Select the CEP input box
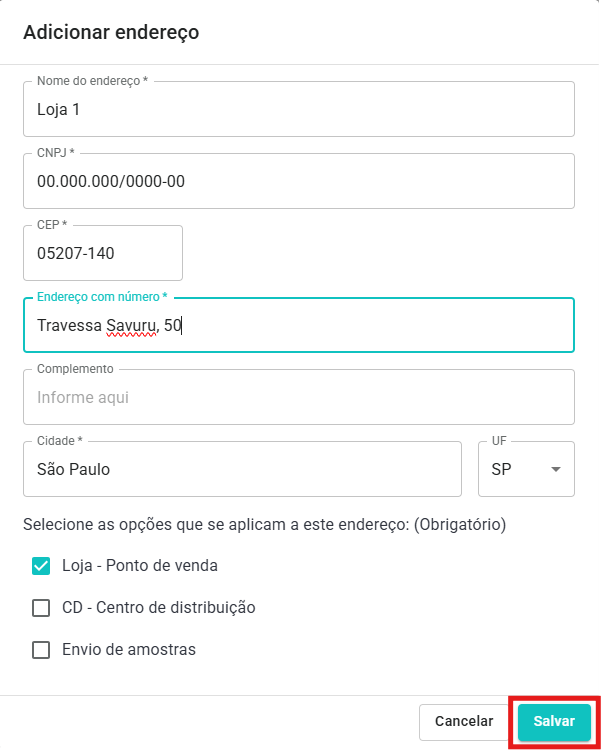The image size is (601, 750). tap(102, 253)
